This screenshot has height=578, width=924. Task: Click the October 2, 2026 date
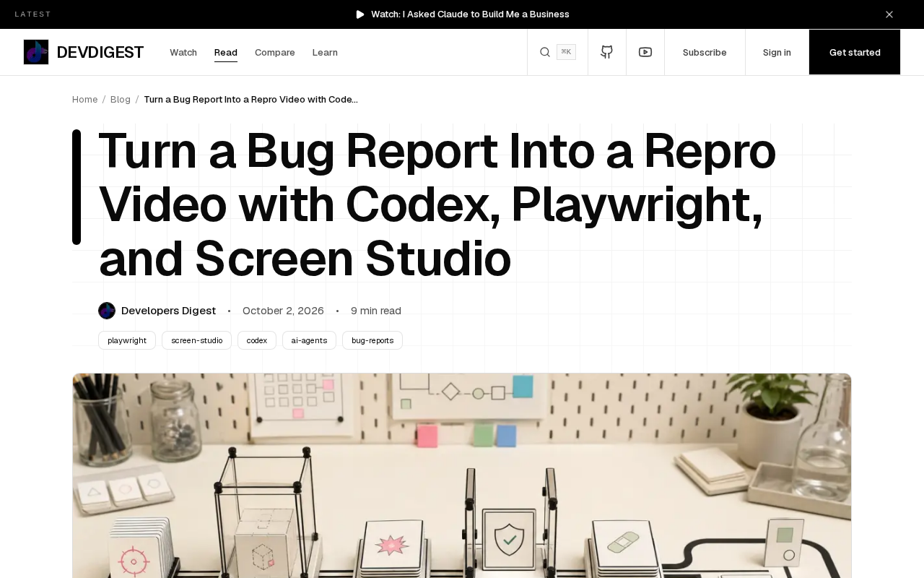[283, 311]
